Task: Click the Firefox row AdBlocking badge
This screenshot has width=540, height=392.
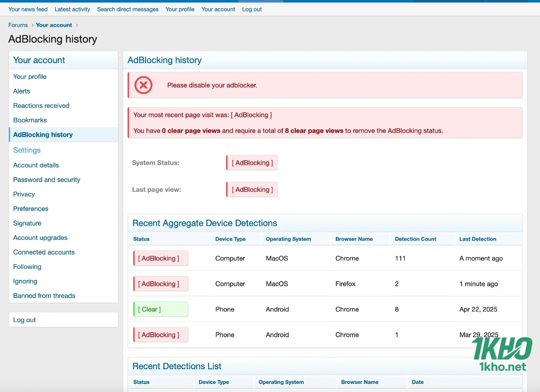Action: point(160,284)
